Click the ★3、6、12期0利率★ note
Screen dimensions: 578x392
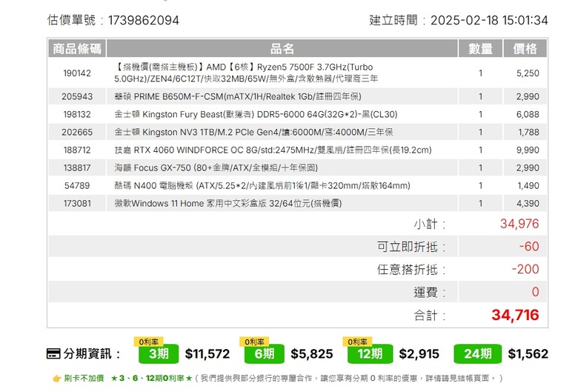coord(151,379)
